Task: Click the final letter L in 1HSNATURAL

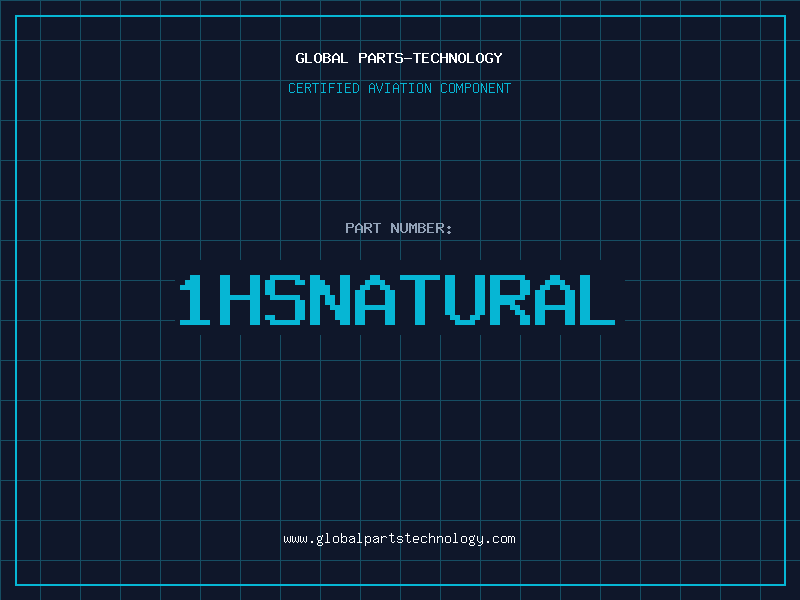Action: (597, 300)
